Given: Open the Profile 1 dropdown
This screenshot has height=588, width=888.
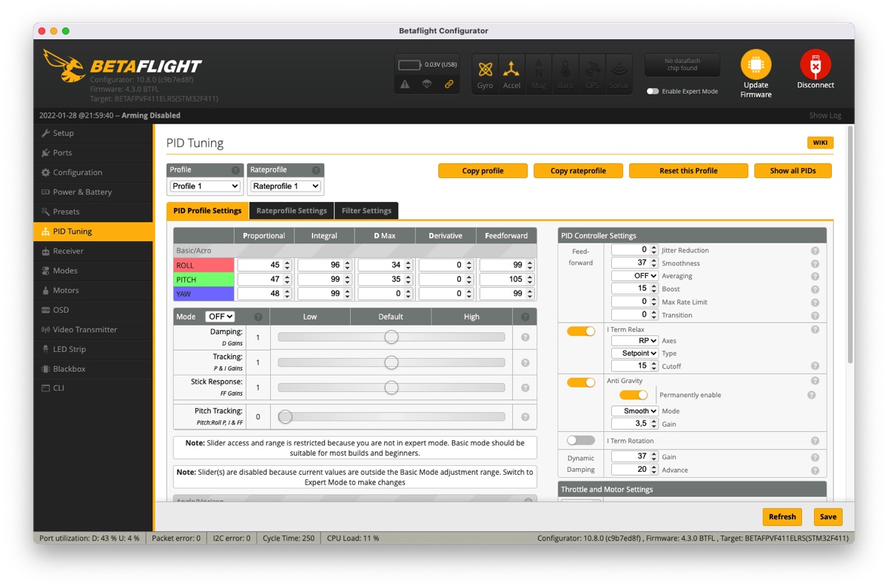Looking at the screenshot, I should pyautogui.click(x=205, y=186).
